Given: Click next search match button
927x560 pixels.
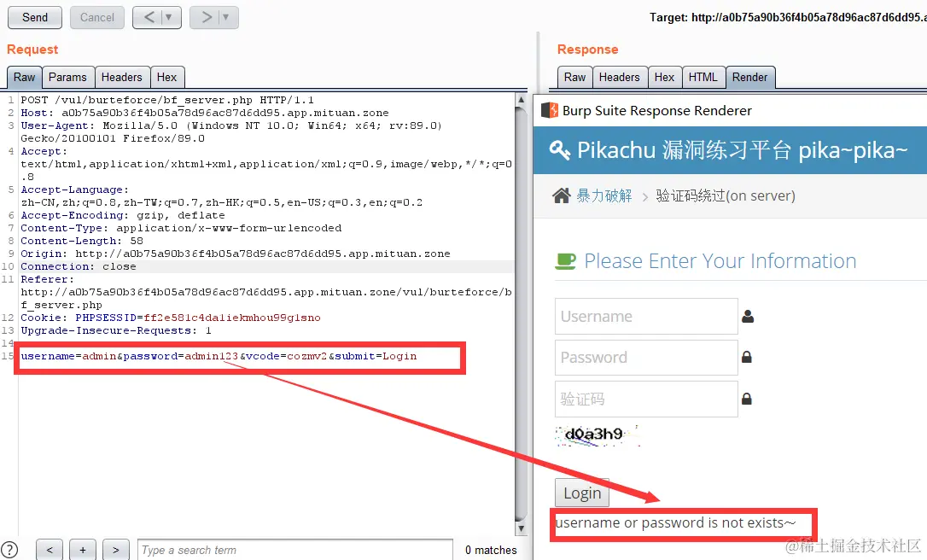Looking at the screenshot, I should (116, 550).
